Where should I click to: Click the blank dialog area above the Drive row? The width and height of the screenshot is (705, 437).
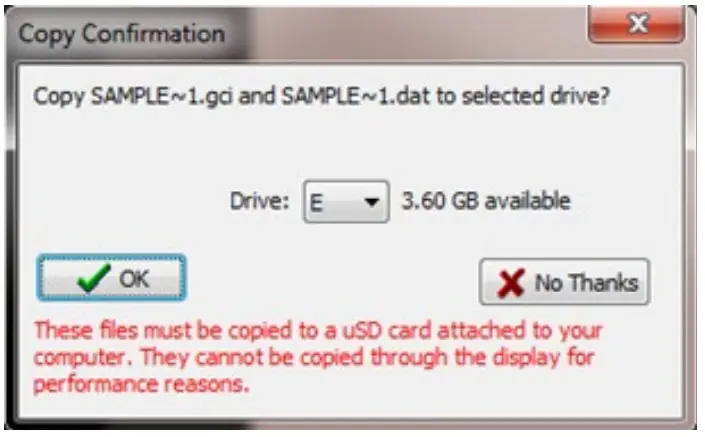point(351,144)
